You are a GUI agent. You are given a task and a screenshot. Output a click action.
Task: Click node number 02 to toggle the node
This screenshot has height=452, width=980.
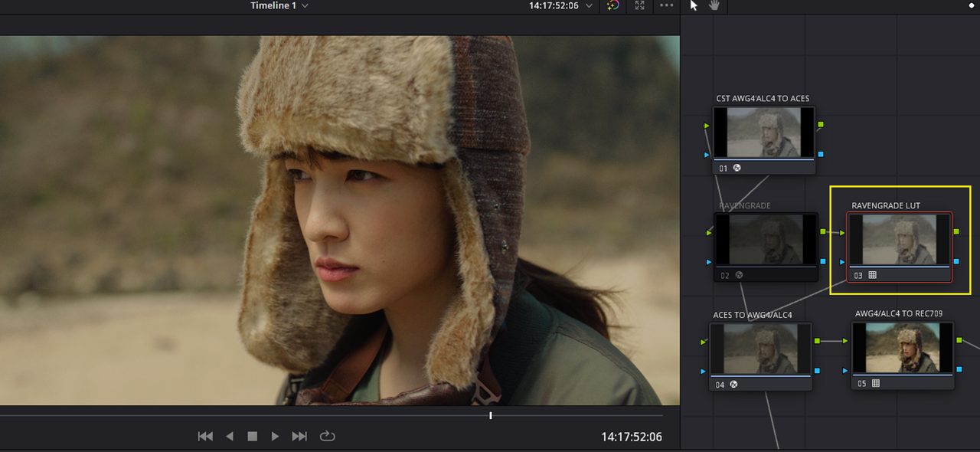[725, 275]
